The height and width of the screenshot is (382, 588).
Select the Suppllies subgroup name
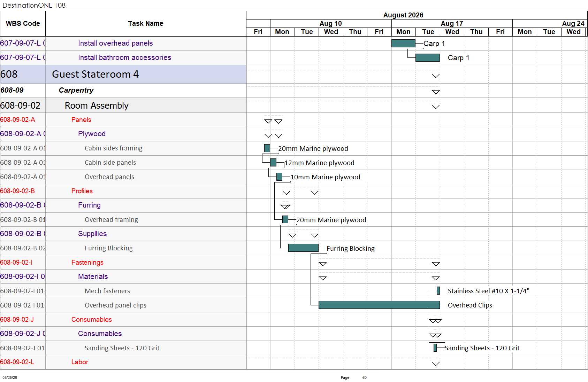click(x=92, y=234)
